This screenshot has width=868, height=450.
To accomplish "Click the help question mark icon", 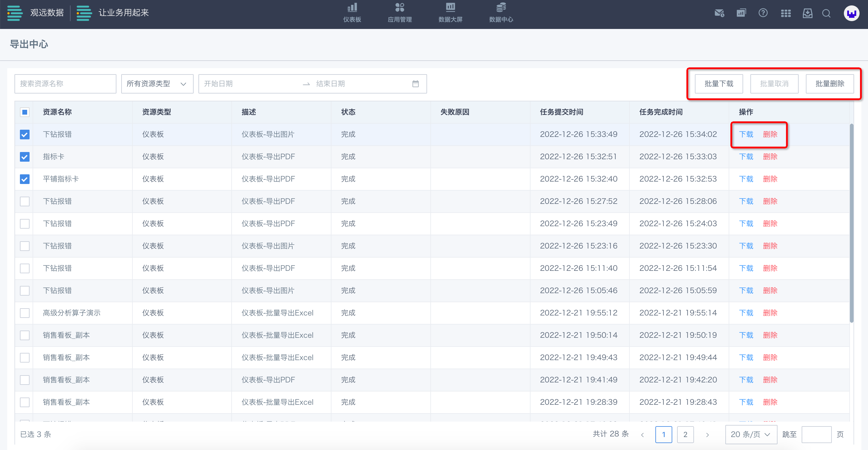I will pos(763,13).
